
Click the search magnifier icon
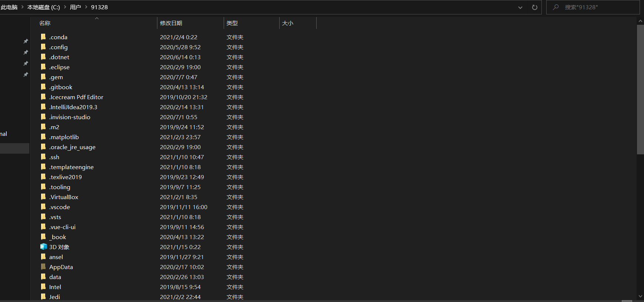[x=556, y=7]
